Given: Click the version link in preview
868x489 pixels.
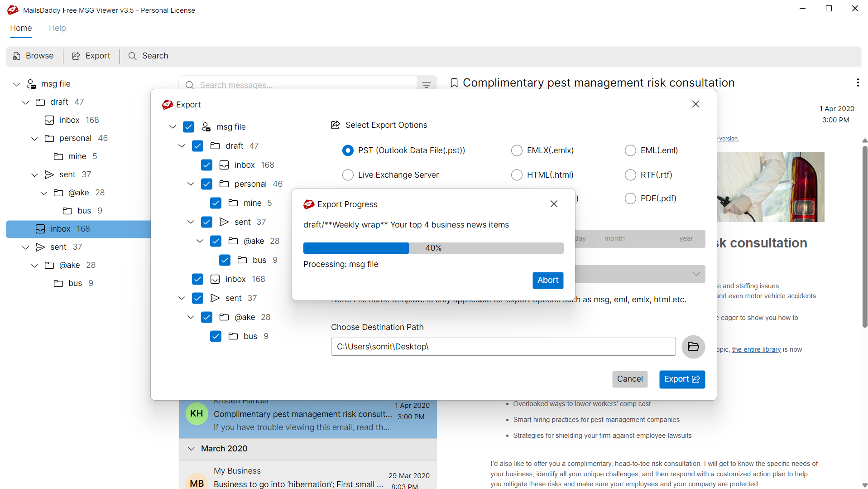Looking at the screenshot, I should point(729,139).
